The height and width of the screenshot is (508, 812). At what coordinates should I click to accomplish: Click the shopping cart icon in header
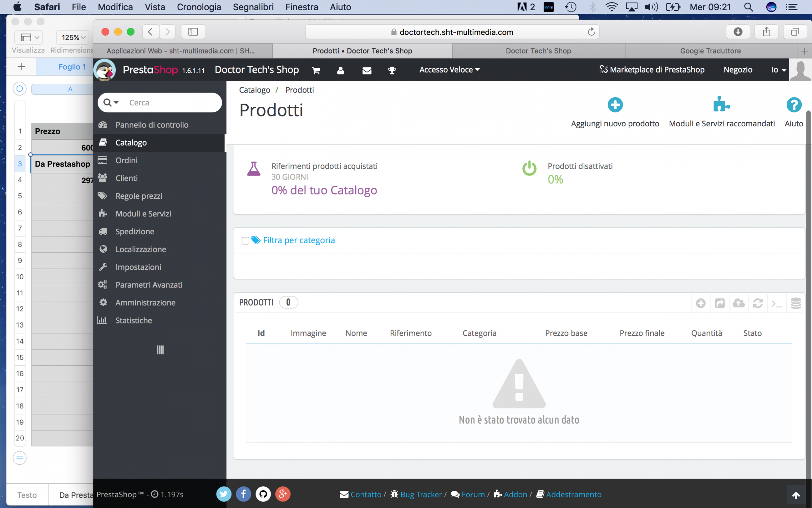click(316, 70)
